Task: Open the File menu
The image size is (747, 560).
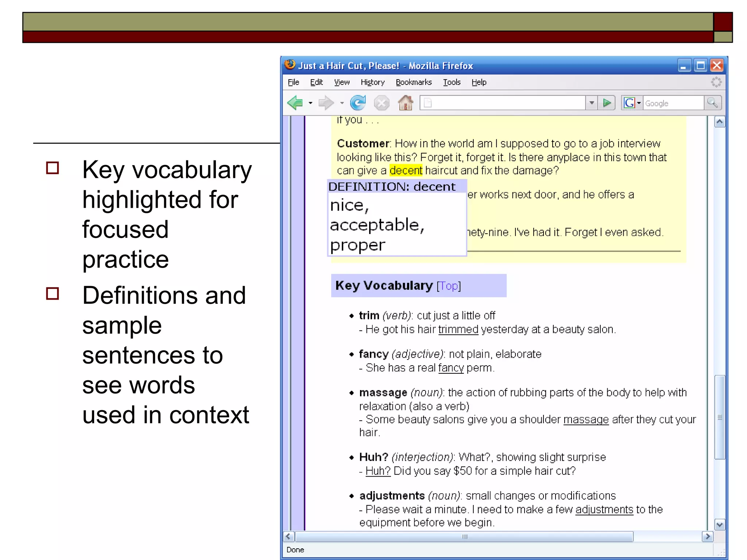Action: pos(293,82)
